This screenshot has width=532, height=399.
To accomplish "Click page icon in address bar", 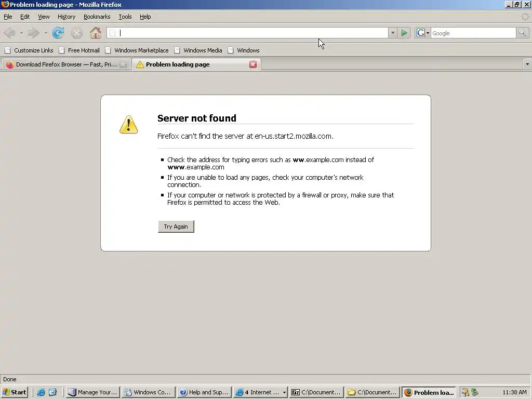I will pyautogui.click(x=112, y=33).
